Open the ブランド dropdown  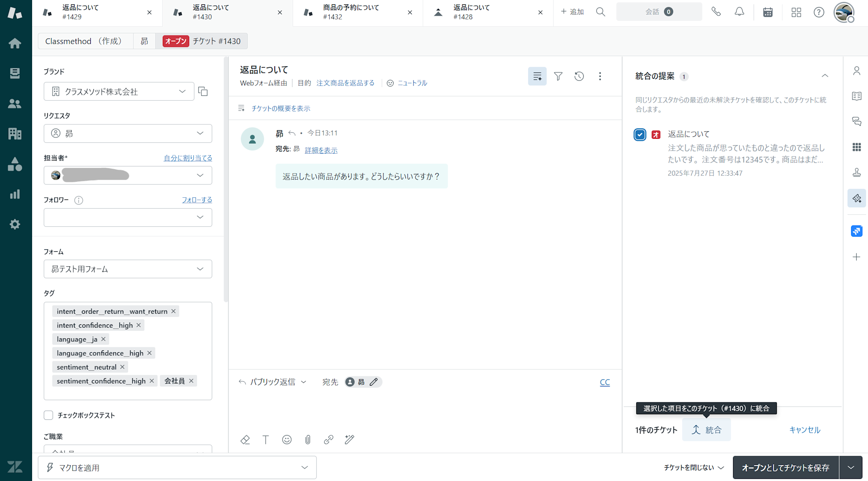(x=119, y=92)
